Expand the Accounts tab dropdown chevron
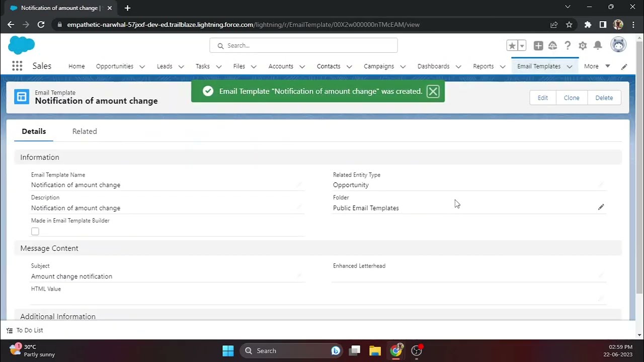The width and height of the screenshot is (644, 362). click(x=302, y=66)
